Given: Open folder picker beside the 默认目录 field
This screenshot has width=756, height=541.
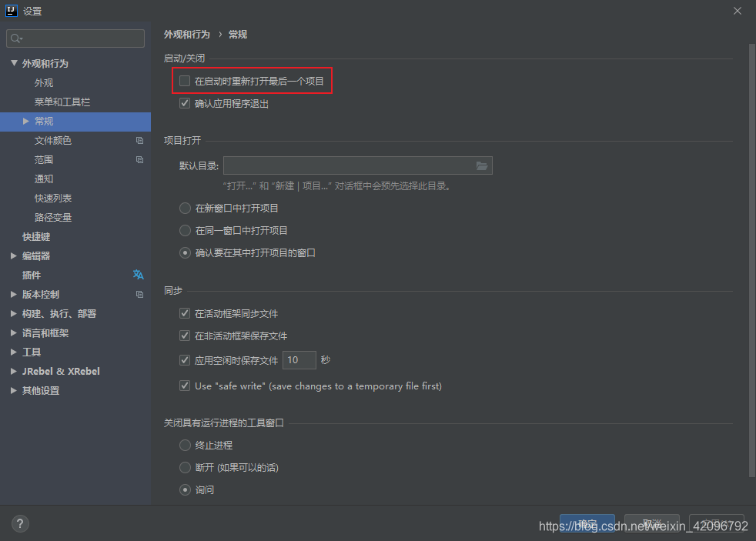Looking at the screenshot, I should point(483,165).
